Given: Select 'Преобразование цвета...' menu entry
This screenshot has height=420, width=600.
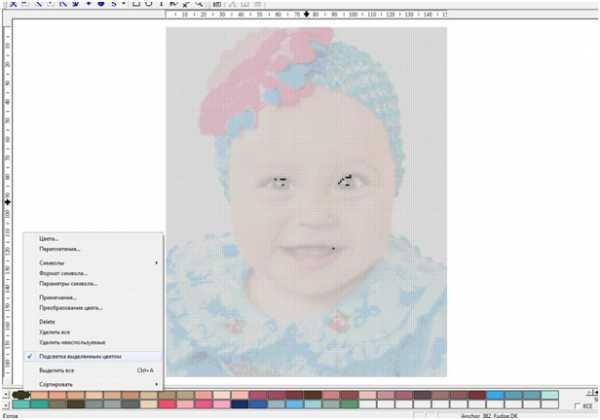Looking at the screenshot, I should click(72, 308).
